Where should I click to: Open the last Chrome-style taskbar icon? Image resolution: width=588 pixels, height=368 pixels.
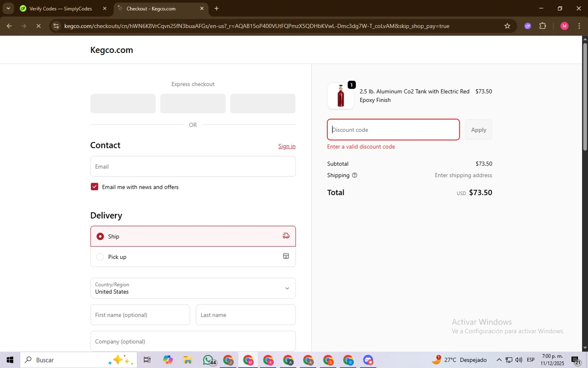[x=368, y=360]
